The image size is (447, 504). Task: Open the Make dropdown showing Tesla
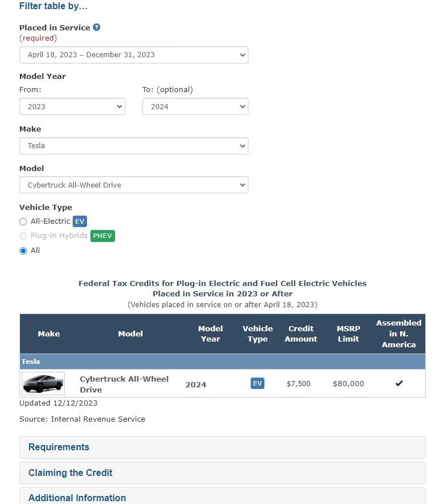point(133,146)
